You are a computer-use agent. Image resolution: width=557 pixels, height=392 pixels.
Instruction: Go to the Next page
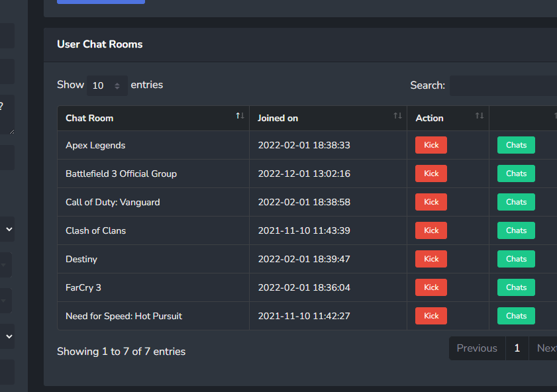[546, 348]
